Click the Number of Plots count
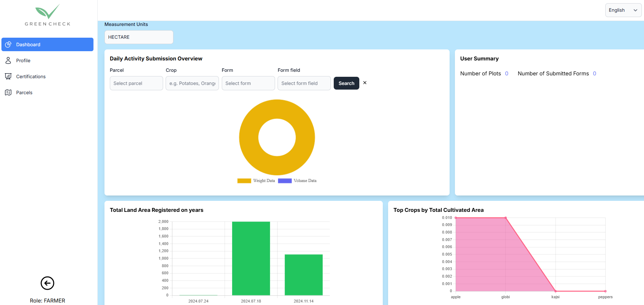 pyautogui.click(x=506, y=74)
